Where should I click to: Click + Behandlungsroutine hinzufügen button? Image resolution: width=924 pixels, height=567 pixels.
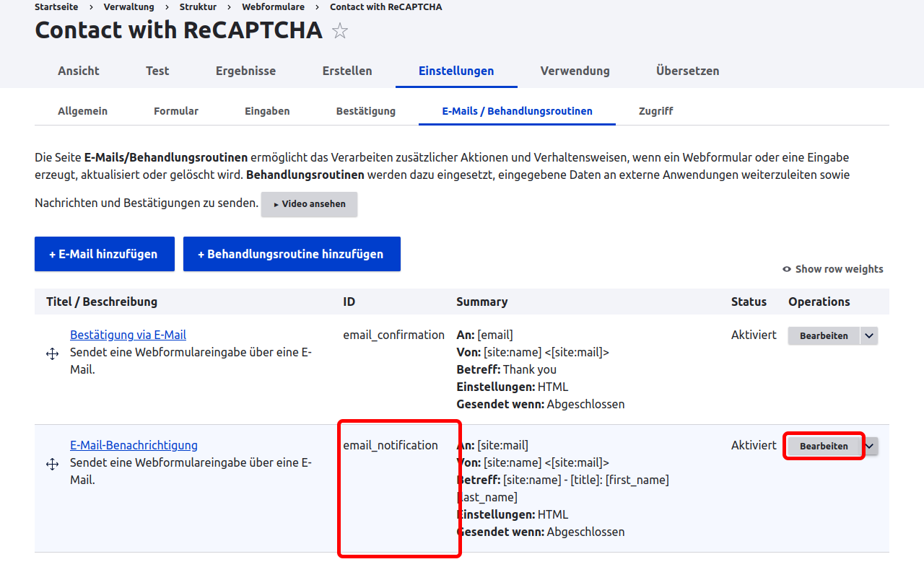point(292,254)
